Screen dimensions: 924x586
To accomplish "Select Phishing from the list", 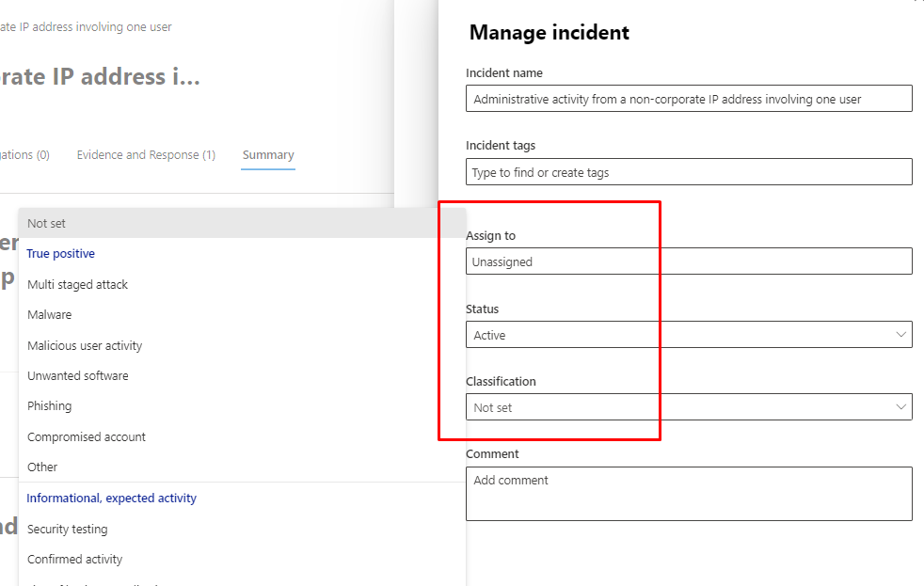I will pyautogui.click(x=50, y=406).
